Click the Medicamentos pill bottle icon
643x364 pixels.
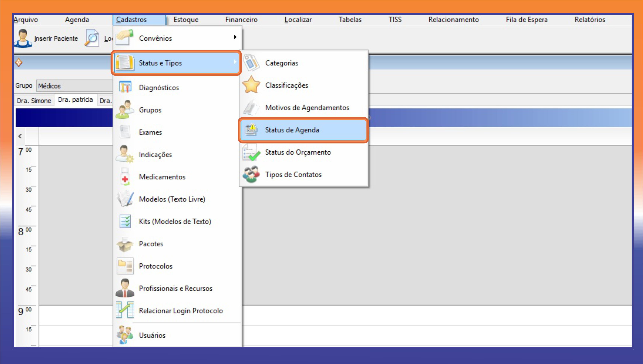point(125,177)
